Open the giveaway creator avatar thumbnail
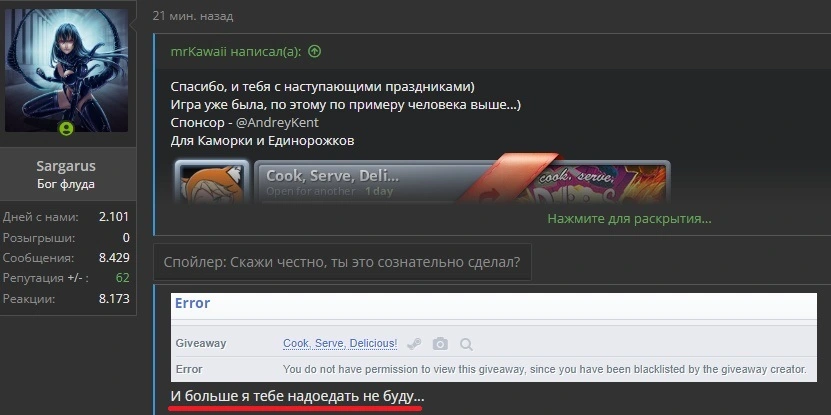The height and width of the screenshot is (415, 831). coord(212,181)
